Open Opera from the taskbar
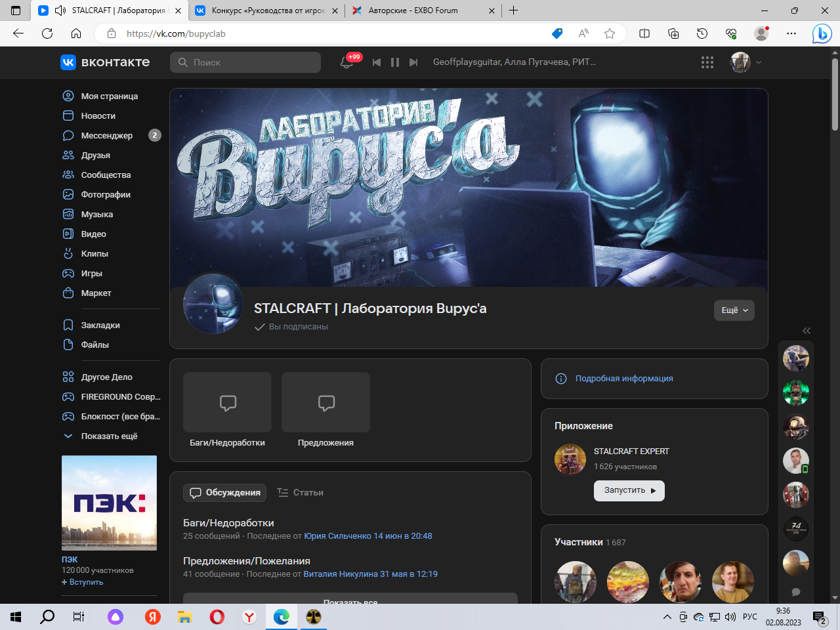The image size is (840, 630). (x=217, y=617)
